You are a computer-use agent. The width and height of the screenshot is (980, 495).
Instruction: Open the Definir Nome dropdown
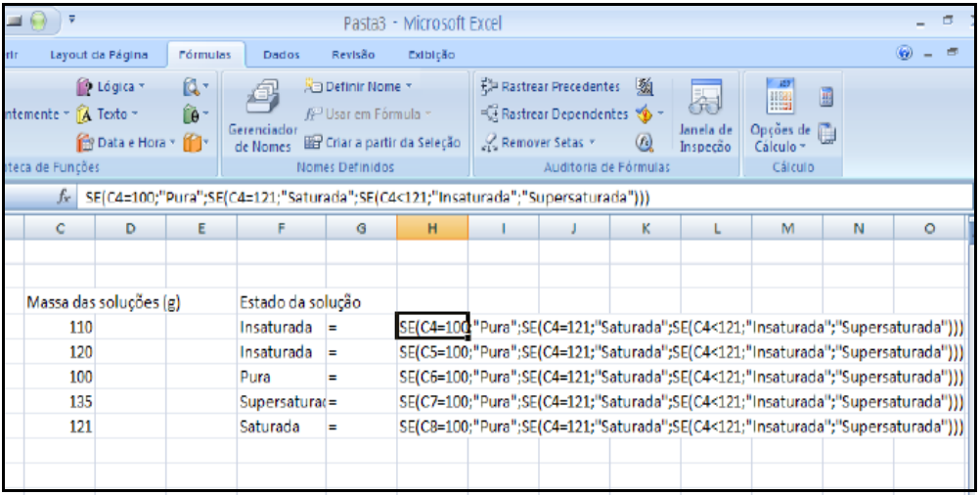point(359,87)
